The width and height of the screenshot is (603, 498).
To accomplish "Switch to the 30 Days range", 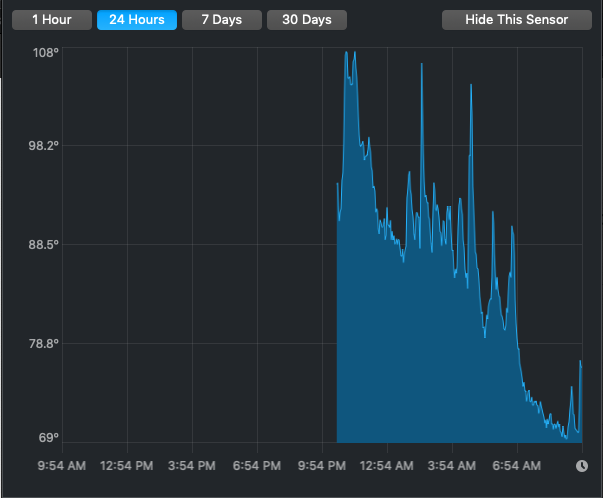I will pyautogui.click(x=307, y=20).
